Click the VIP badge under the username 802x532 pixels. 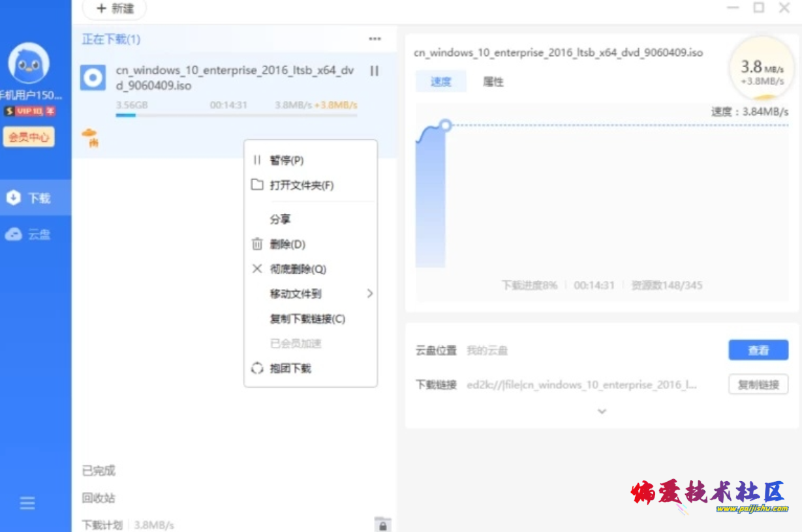[29, 111]
